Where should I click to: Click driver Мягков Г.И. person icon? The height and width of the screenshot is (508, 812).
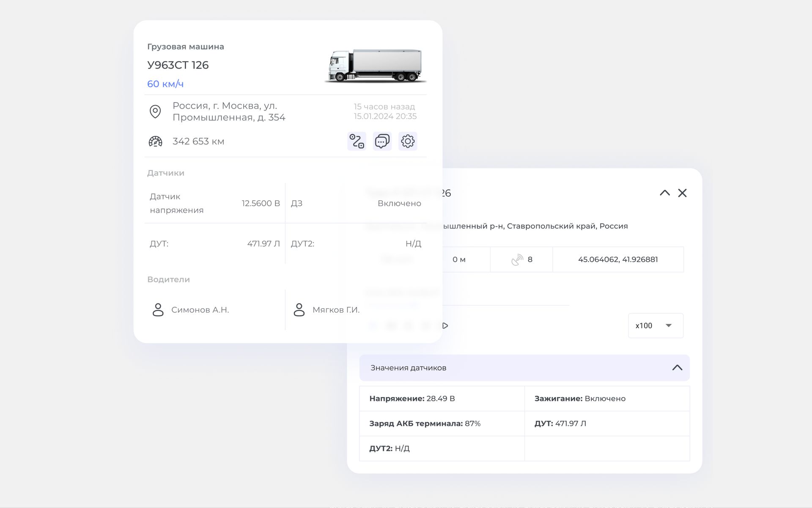tap(299, 310)
